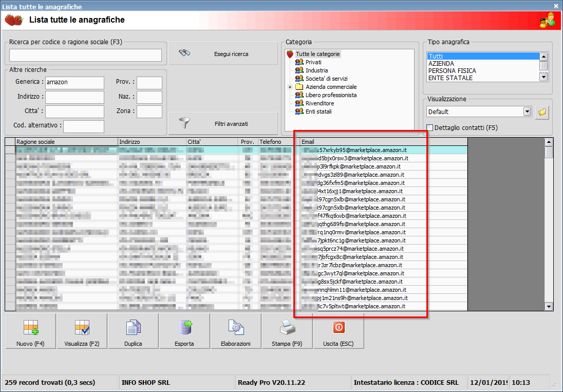Select PERSONA FISICA in Tipo anagrafica list
This screenshot has height=392, width=563.
click(483, 71)
